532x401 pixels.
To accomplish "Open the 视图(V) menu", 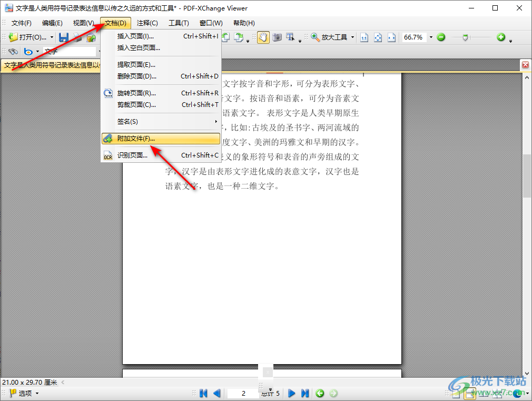I will click(x=83, y=23).
